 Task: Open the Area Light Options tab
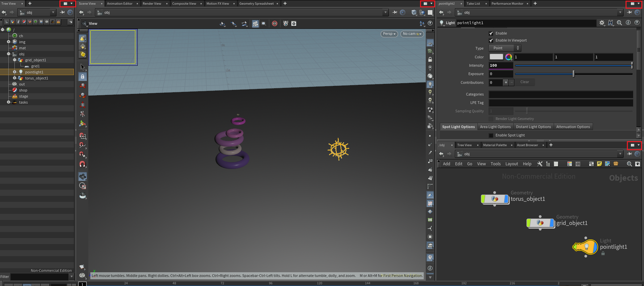coord(495,127)
